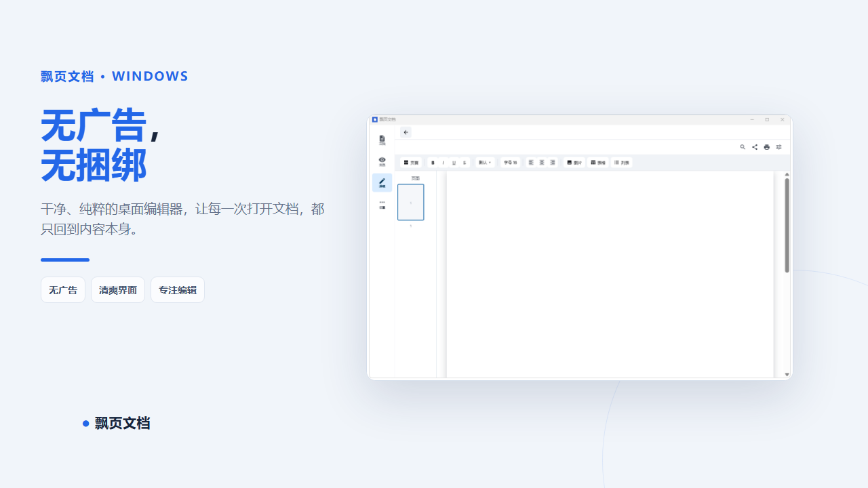Open the three-dots more sidebar item
Screen dimensions: 868x488
click(382, 204)
